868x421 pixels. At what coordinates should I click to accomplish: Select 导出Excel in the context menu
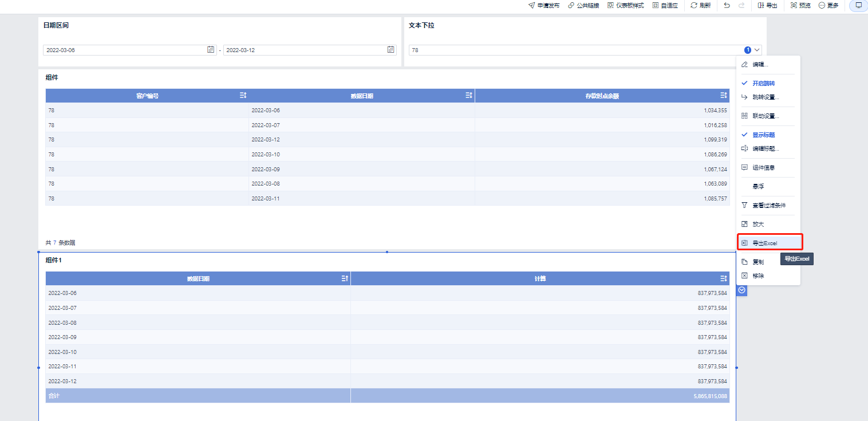(x=770, y=243)
